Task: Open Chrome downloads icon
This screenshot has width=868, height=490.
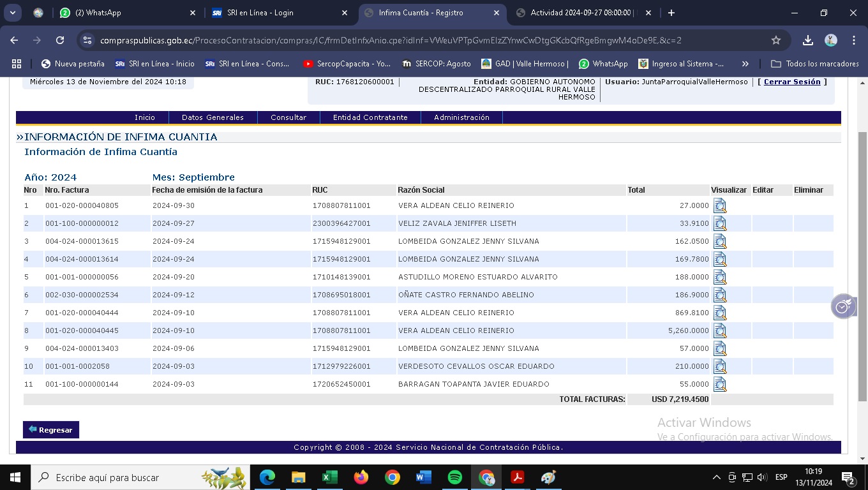Action: pyautogui.click(x=807, y=40)
